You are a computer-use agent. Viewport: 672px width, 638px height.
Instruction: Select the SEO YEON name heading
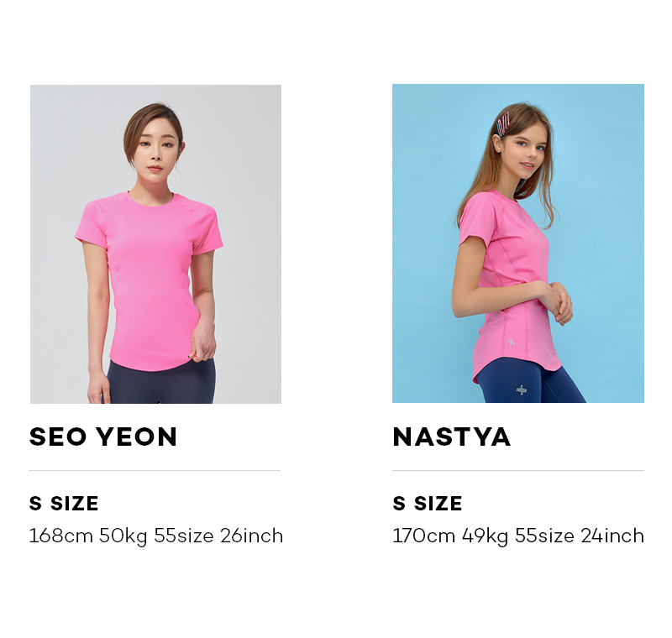[x=103, y=437]
